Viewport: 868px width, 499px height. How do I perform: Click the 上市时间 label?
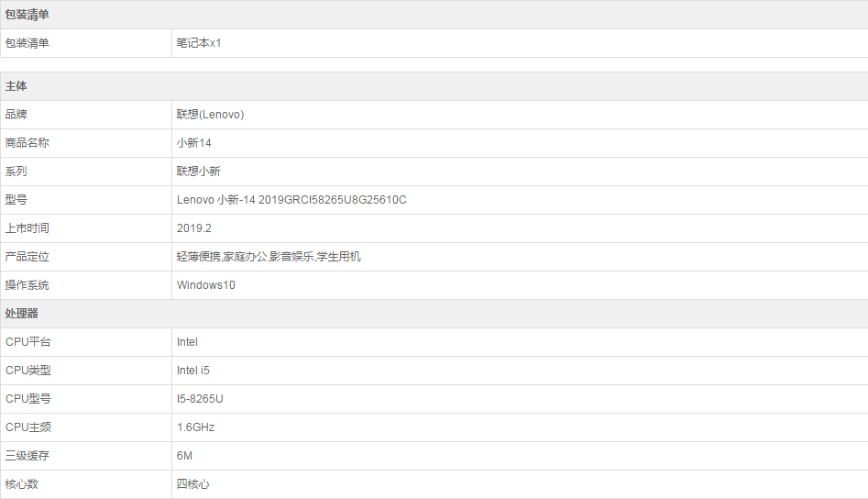[27, 228]
